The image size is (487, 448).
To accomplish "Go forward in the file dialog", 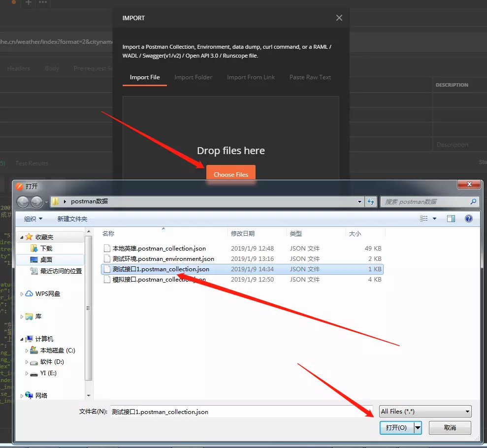I will click(36, 202).
